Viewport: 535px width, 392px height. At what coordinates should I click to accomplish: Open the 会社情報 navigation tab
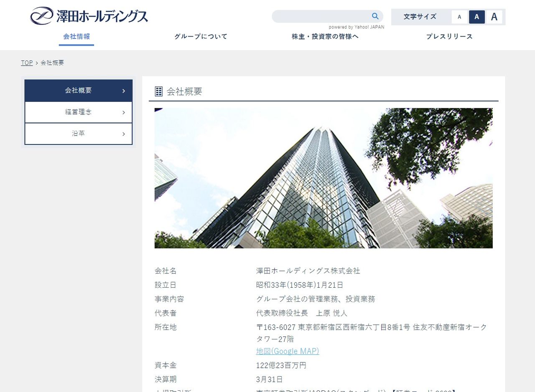click(76, 37)
